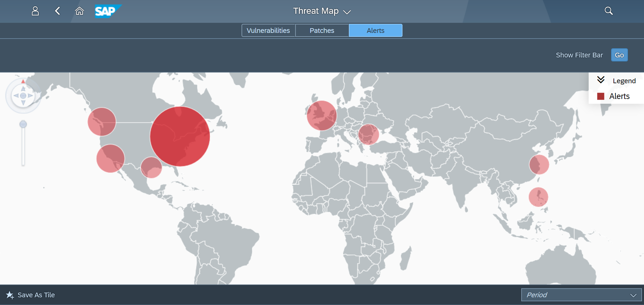Open the Period dropdown
644x305 pixels.
tap(581, 295)
